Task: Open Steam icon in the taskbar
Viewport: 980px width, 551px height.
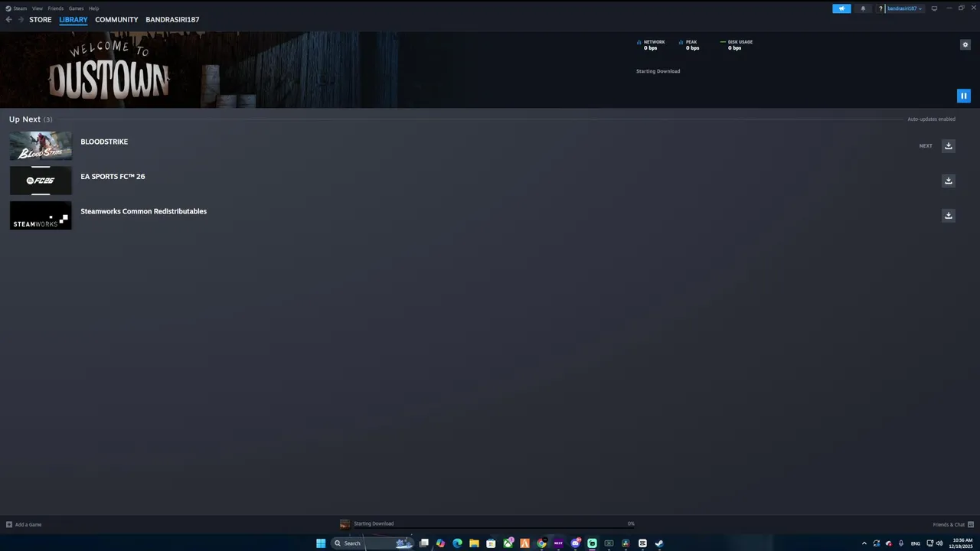Action: click(659, 543)
